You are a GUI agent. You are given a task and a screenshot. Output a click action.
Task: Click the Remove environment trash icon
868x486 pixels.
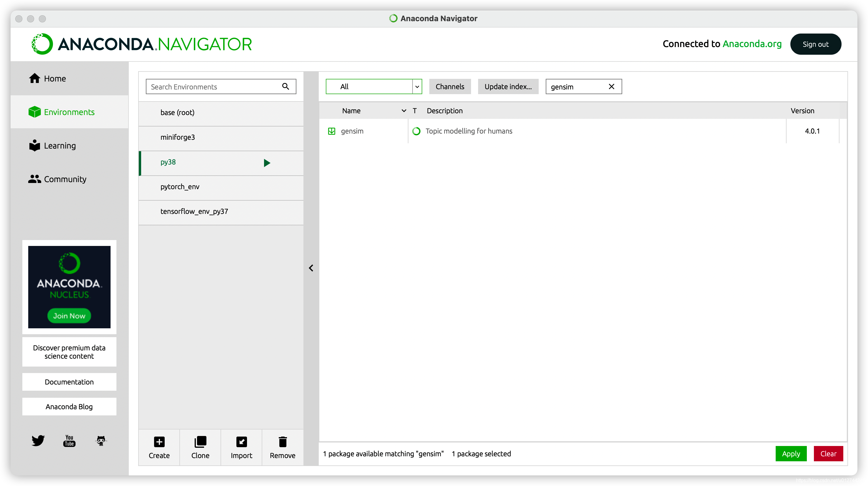click(282, 442)
